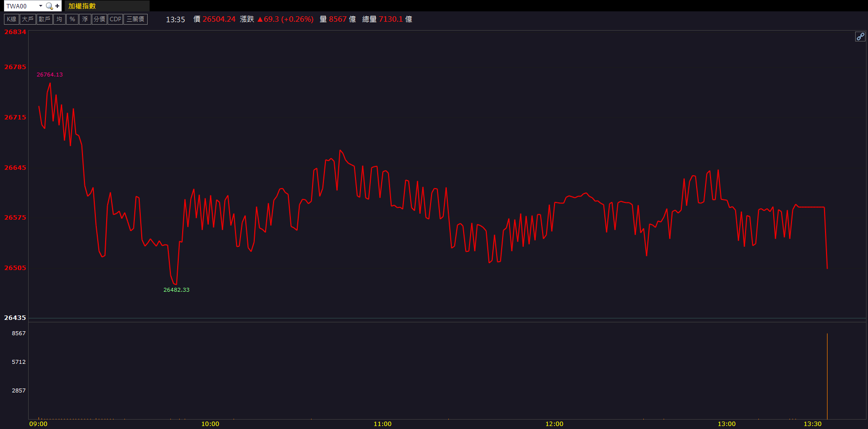The width and height of the screenshot is (868, 429).
Task: Switch the axis to % display
Action: pyautogui.click(x=72, y=19)
